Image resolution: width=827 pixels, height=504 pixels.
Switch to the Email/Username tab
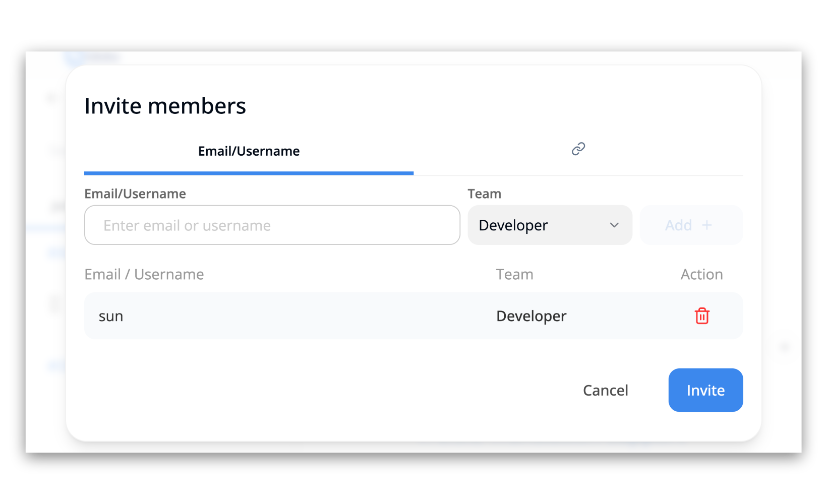click(x=249, y=151)
